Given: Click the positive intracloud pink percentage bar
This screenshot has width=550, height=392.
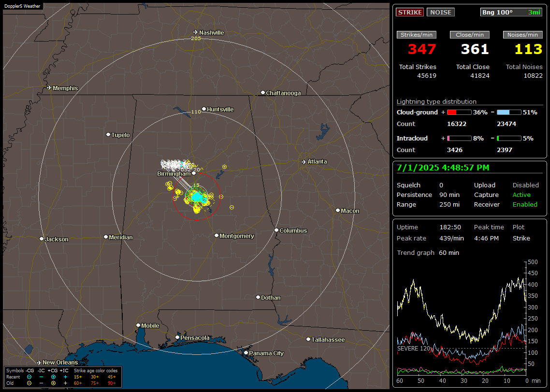Looking at the screenshot, I should coord(459,139).
